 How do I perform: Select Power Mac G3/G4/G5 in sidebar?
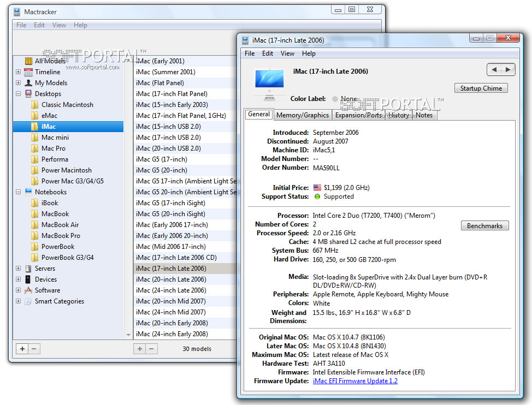[x=72, y=181]
